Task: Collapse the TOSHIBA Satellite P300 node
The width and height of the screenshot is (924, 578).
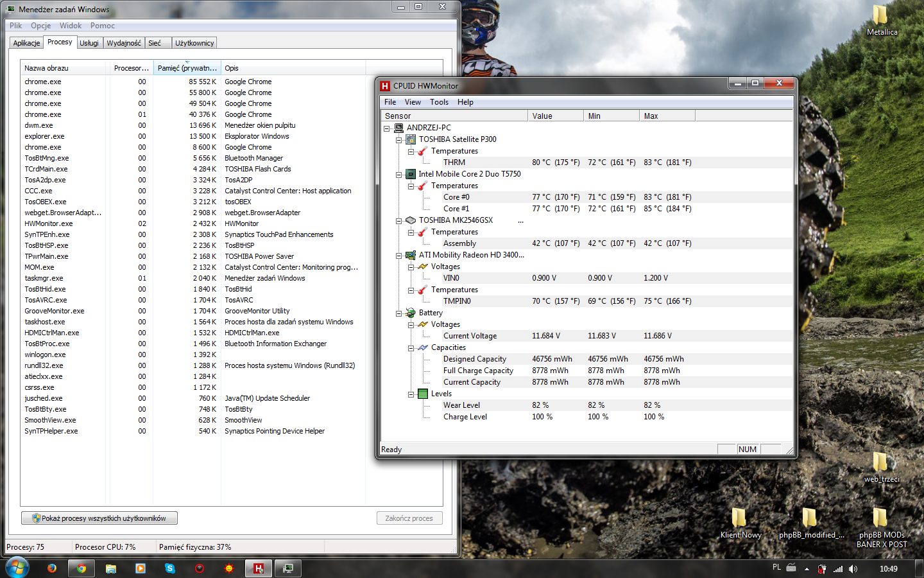Action: coord(398,140)
